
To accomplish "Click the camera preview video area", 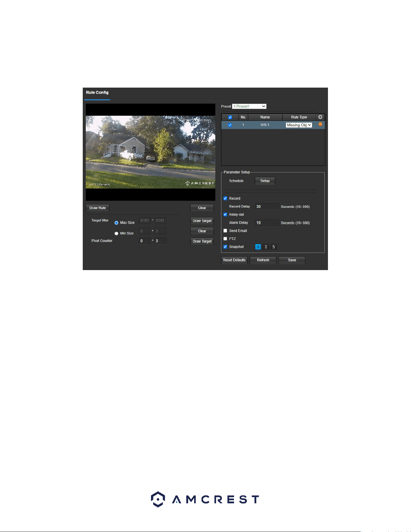I will [x=150, y=152].
